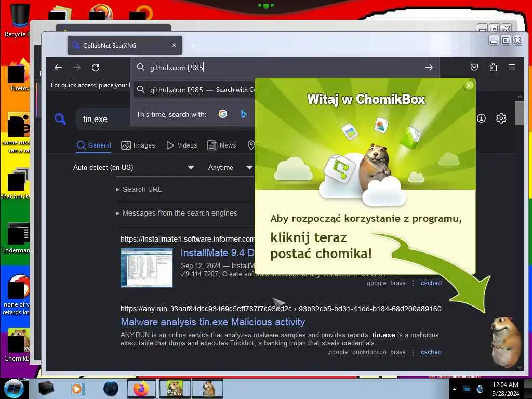Open cached copy of any.run result
This screenshot has width=532, height=399.
click(431, 352)
